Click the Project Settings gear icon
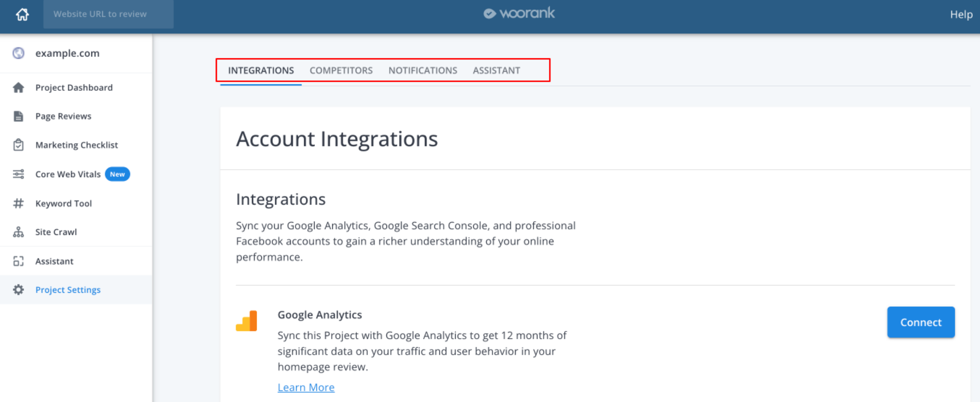 pyautogui.click(x=19, y=290)
